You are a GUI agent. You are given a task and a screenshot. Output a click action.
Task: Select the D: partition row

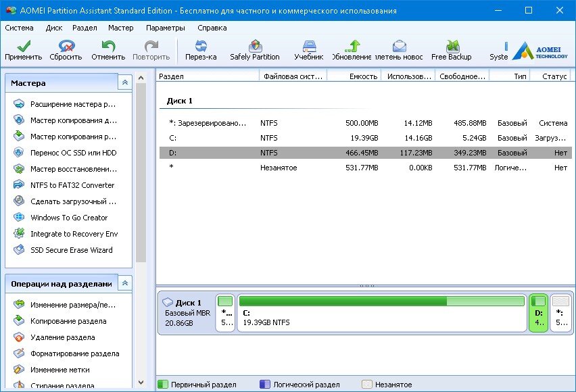click(366, 153)
